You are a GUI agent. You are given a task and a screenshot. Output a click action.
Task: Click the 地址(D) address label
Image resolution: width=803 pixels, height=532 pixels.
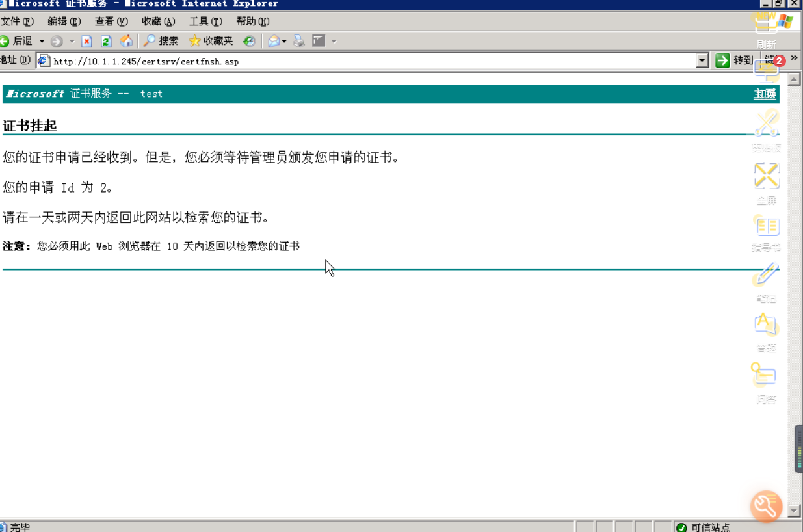tap(16, 60)
